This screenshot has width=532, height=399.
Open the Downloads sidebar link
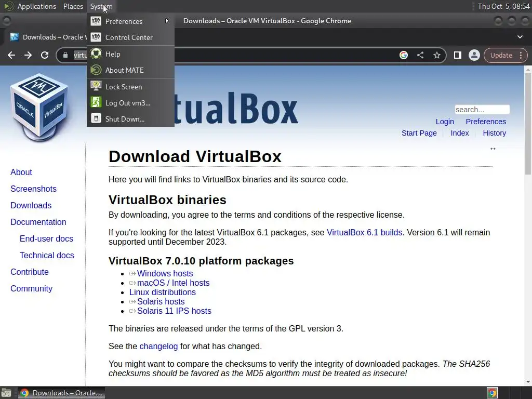point(31,205)
